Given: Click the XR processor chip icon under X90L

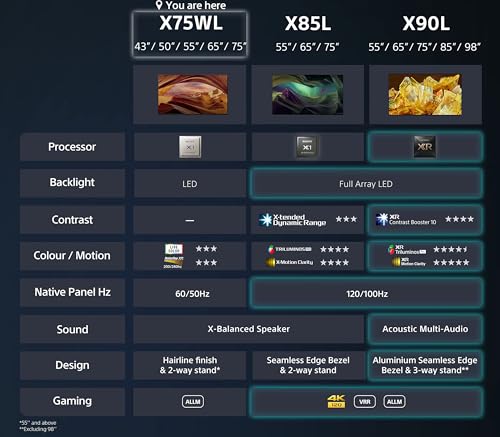Looking at the screenshot, I should [425, 147].
